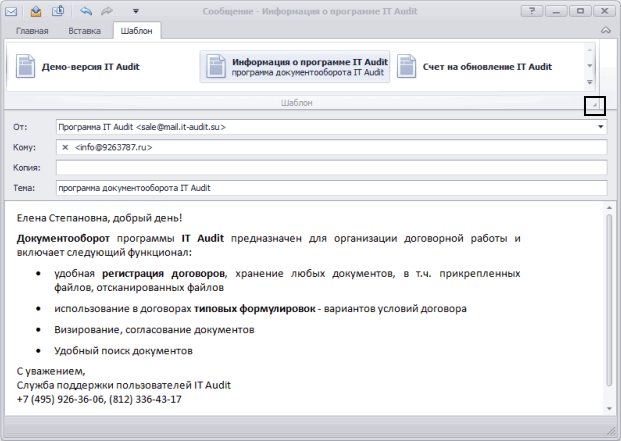Click the signature line Служба поддержки пользователей

(124, 385)
